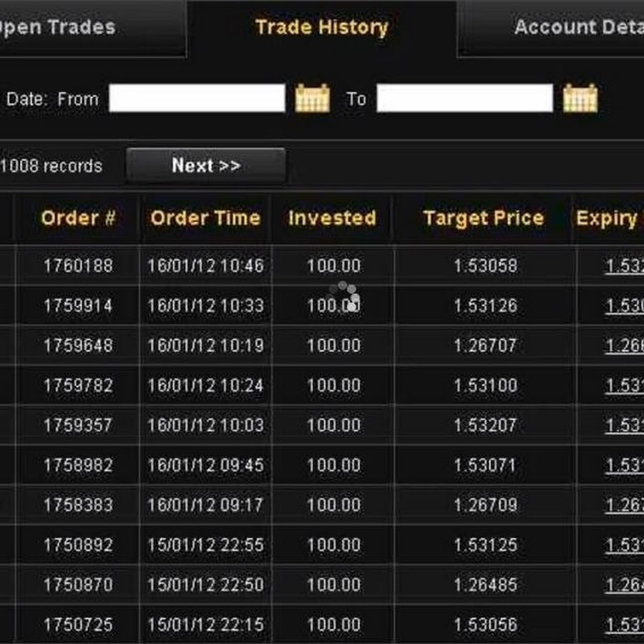Click the From date input field

(197, 99)
